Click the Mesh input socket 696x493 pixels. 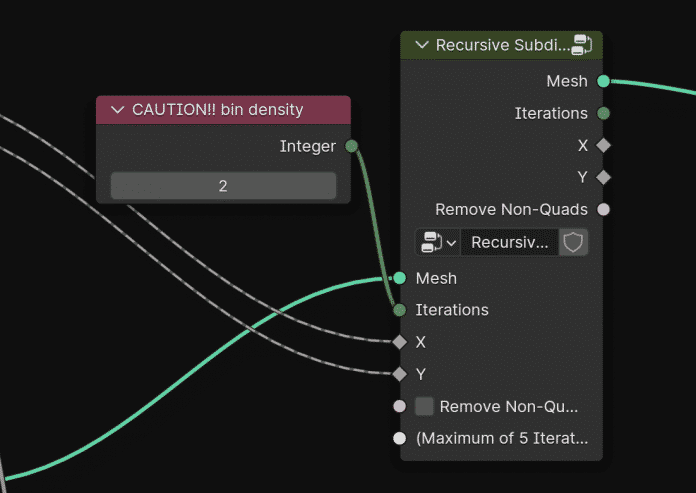click(x=399, y=278)
